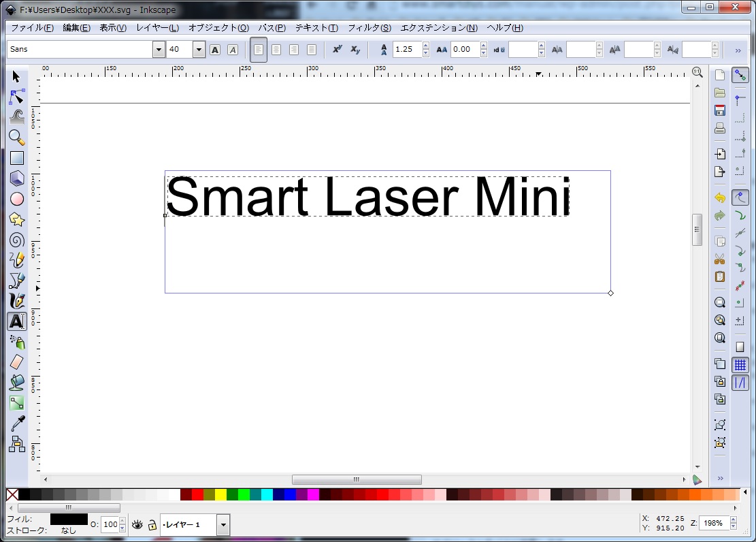Viewport: 756px width, 542px height.
Task: Click the line spacing value field
Action: (408, 49)
